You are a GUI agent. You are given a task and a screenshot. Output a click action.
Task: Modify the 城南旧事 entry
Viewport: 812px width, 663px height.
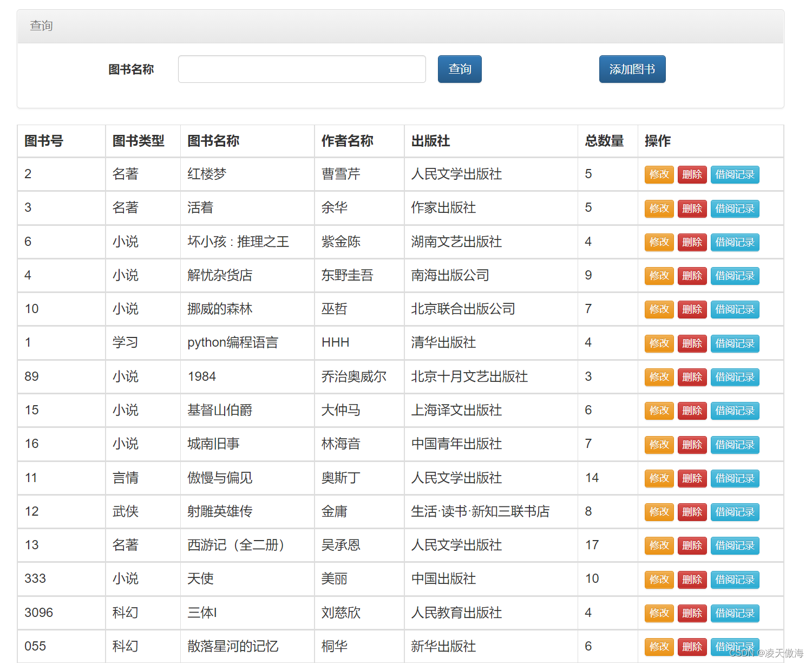click(x=659, y=445)
